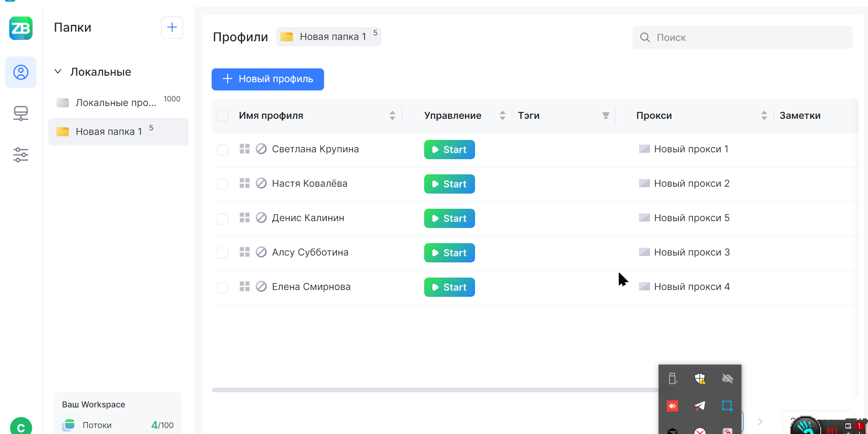Select the Елена Смирнова row checkbox
Image resolution: width=868 pixels, height=434 pixels.
223,287
